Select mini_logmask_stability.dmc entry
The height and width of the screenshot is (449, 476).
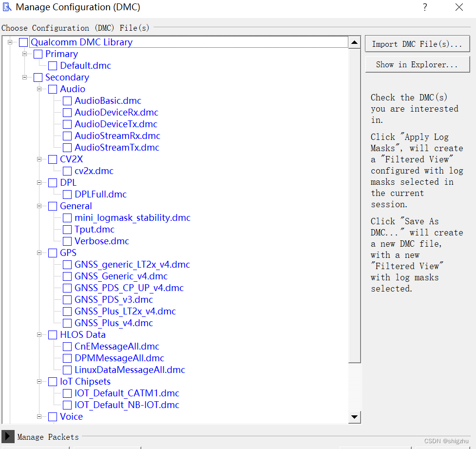coord(133,218)
